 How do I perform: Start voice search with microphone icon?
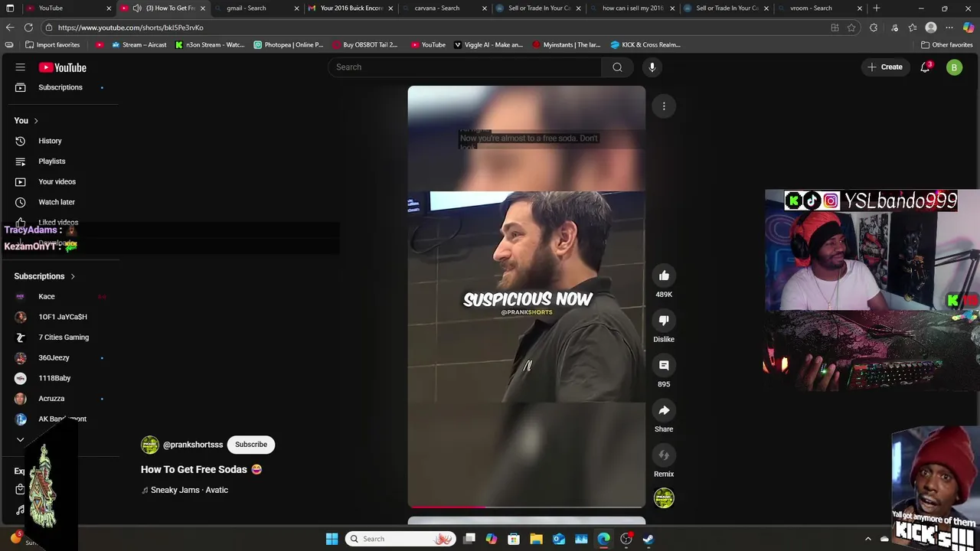click(652, 67)
